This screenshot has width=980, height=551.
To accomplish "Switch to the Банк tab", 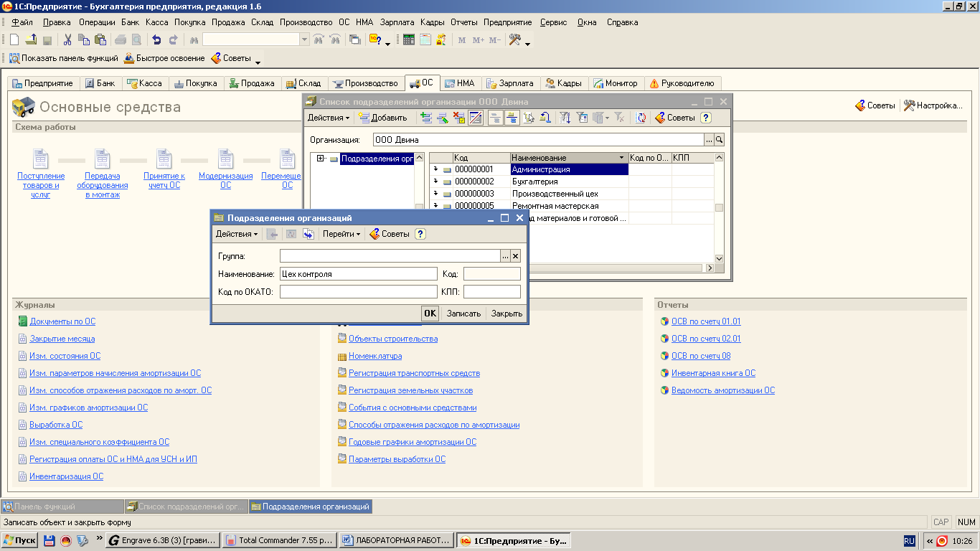I will [100, 83].
